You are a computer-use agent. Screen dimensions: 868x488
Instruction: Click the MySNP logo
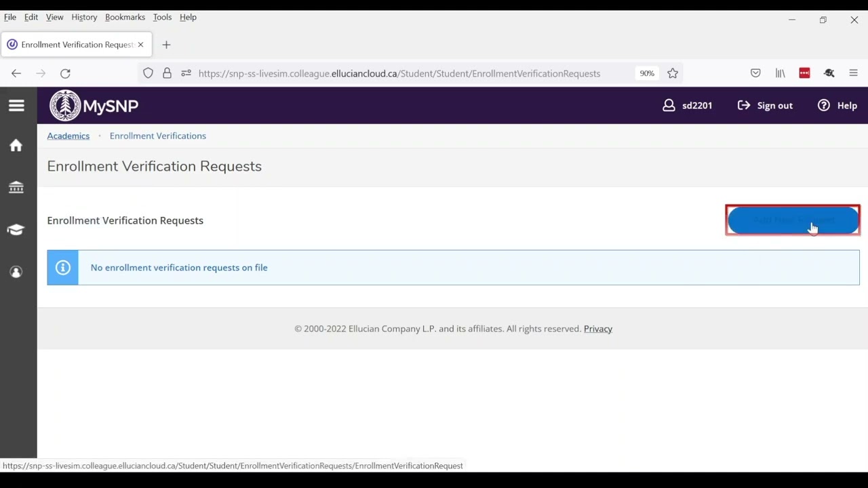point(94,106)
